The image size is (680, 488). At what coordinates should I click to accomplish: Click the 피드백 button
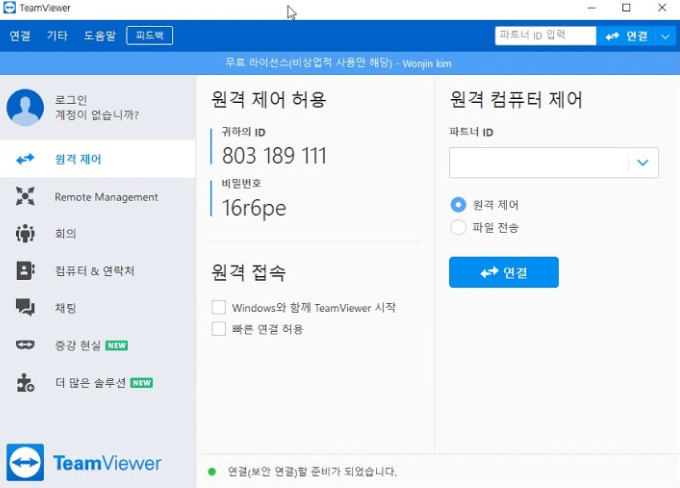pos(150,35)
